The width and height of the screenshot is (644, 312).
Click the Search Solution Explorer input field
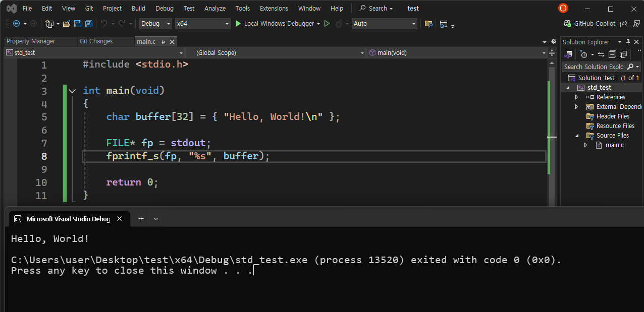pyautogui.click(x=594, y=67)
